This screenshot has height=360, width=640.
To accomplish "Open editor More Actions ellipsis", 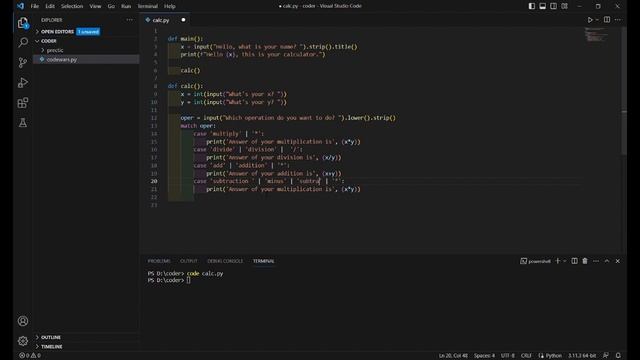I will coord(618,20).
